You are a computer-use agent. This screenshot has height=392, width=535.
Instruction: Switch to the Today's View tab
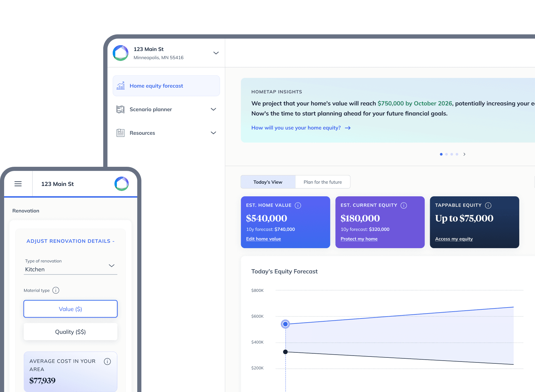tap(268, 182)
